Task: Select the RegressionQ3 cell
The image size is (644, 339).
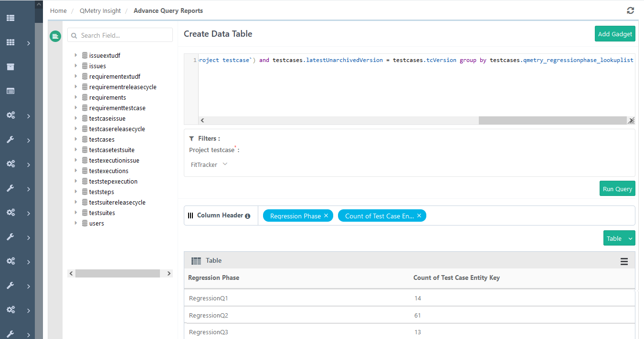Action: tap(209, 332)
